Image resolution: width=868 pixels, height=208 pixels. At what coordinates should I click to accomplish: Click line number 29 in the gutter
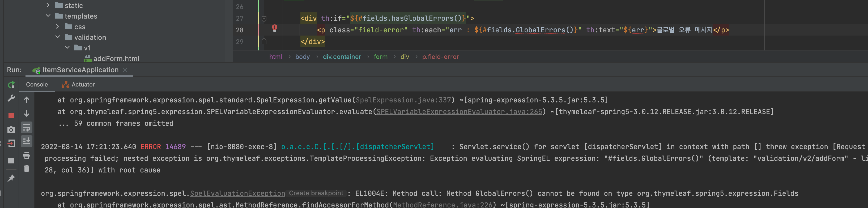pos(239,42)
